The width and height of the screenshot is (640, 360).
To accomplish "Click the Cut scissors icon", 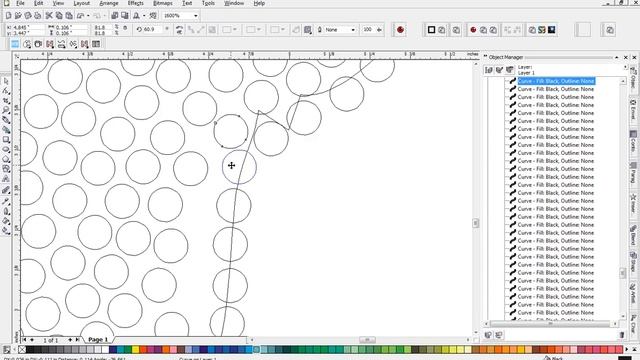I will (x=49, y=16).
